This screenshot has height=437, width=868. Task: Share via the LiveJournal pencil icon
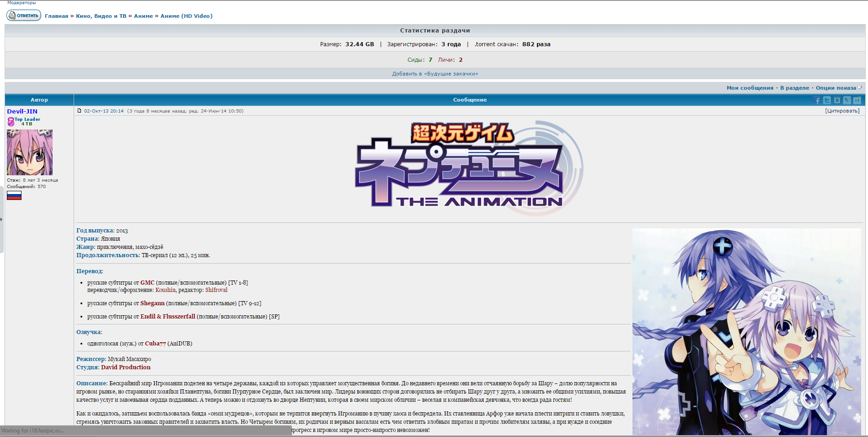click(847, 100)
